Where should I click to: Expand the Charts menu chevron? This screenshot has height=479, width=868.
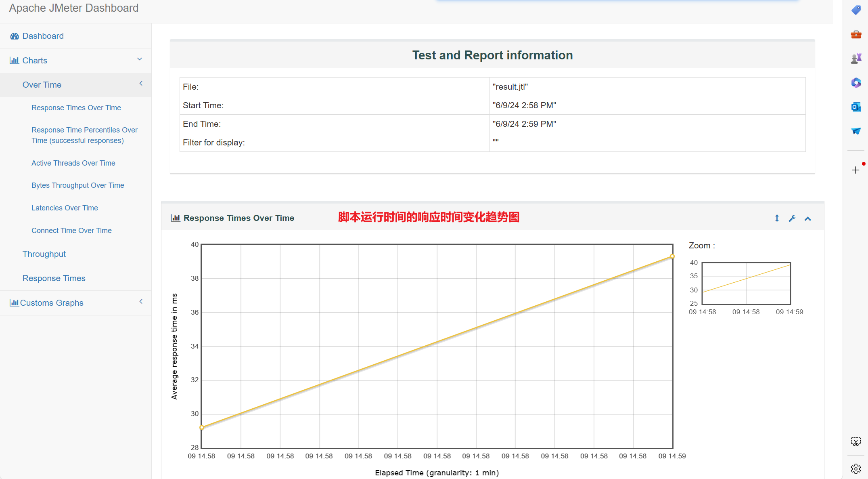[x=140, y=59]
